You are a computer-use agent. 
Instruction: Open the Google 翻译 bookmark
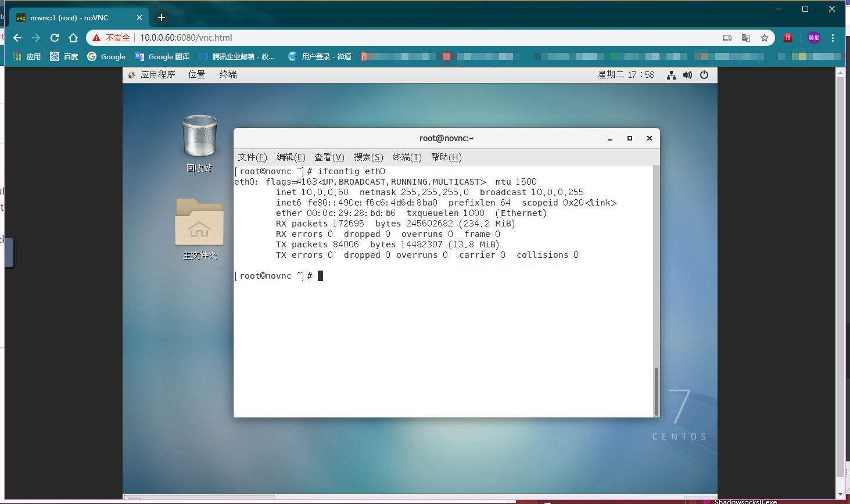(x=162, y=56)
